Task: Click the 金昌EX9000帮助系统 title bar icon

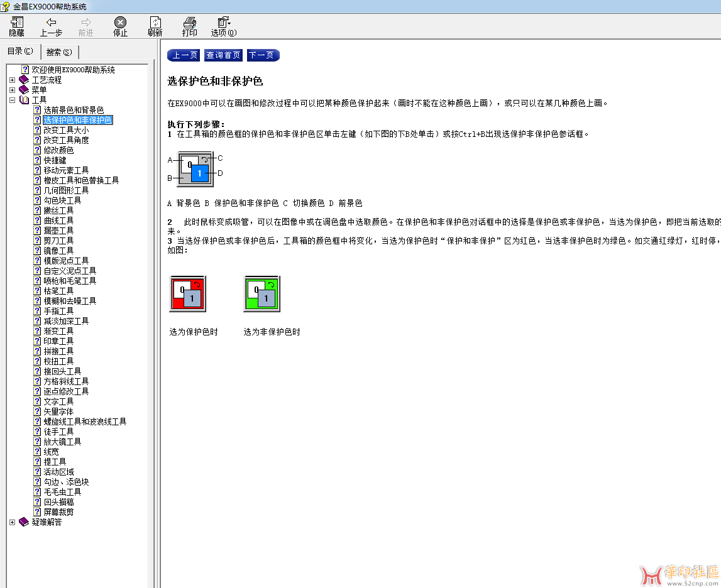Action: pos(5,6)
